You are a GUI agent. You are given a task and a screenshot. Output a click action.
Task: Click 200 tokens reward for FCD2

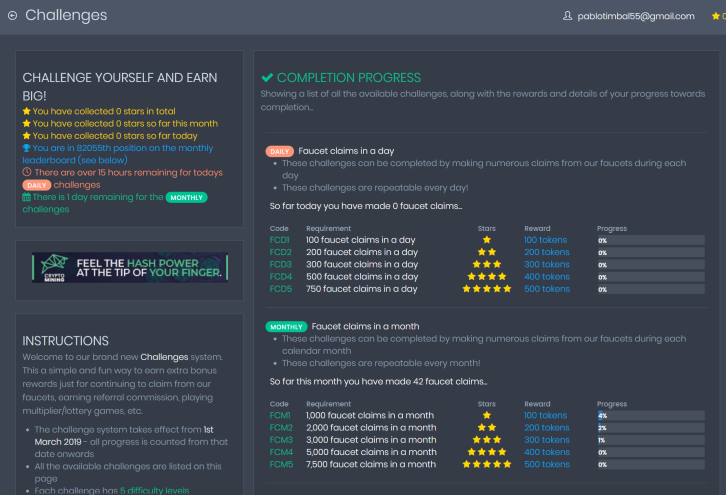point(547,252)
